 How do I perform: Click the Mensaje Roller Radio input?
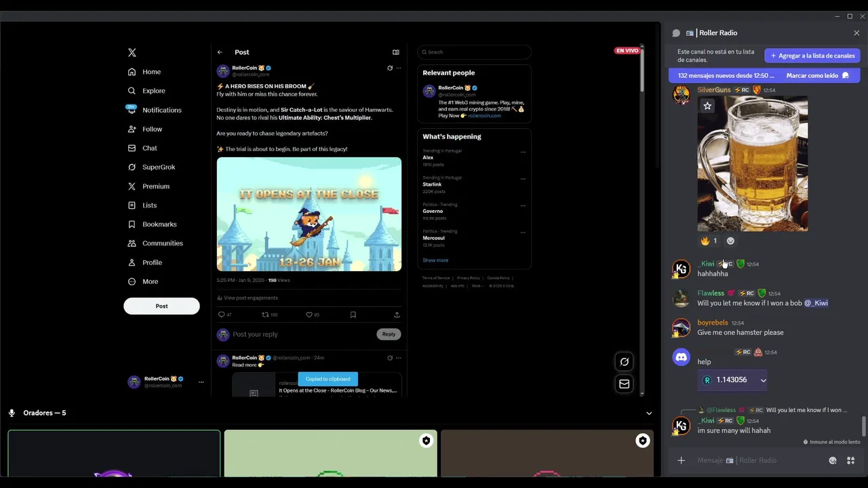coord(757,461)
